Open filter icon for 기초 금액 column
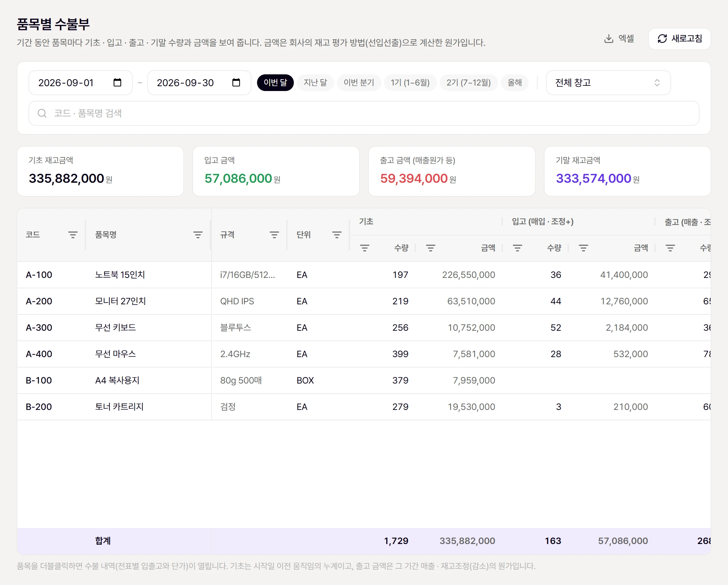This screenshot has height=585, width=728. click(x=431, y=248)
